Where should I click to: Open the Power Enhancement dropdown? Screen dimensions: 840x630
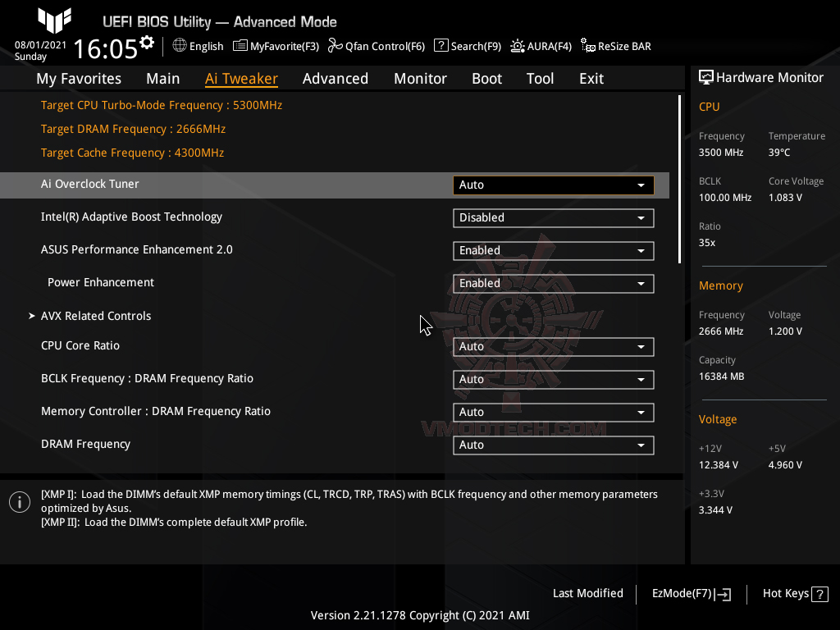pos(554,283)
